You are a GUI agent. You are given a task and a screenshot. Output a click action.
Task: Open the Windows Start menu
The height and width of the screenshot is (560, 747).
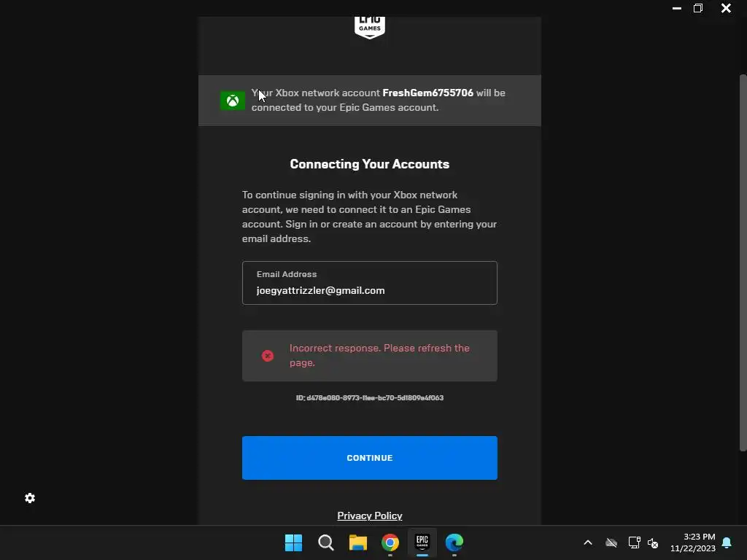pyautogui.click(x=293, y=542)
